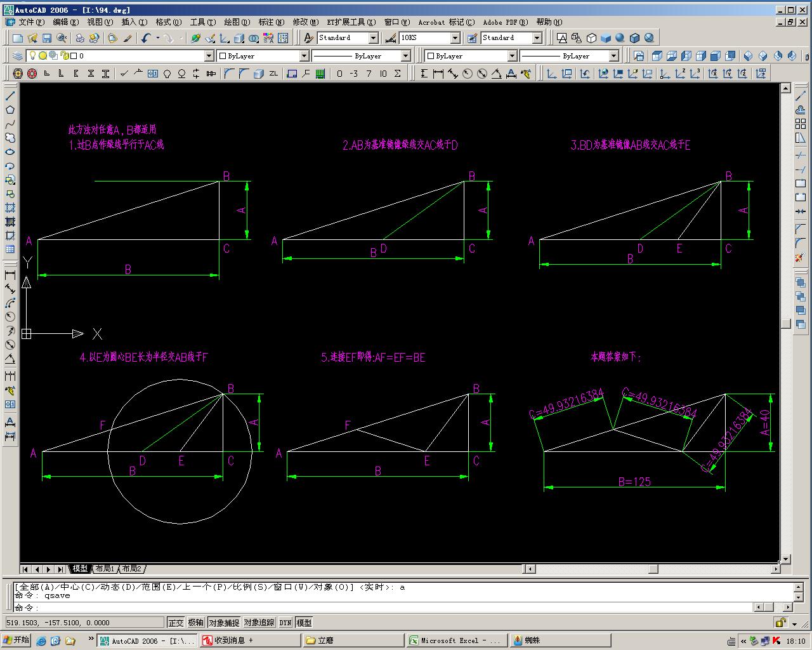This screenshot has height=650, width=812.
Task: Click the SW Isometric view icon
Action: coord(748,56)
